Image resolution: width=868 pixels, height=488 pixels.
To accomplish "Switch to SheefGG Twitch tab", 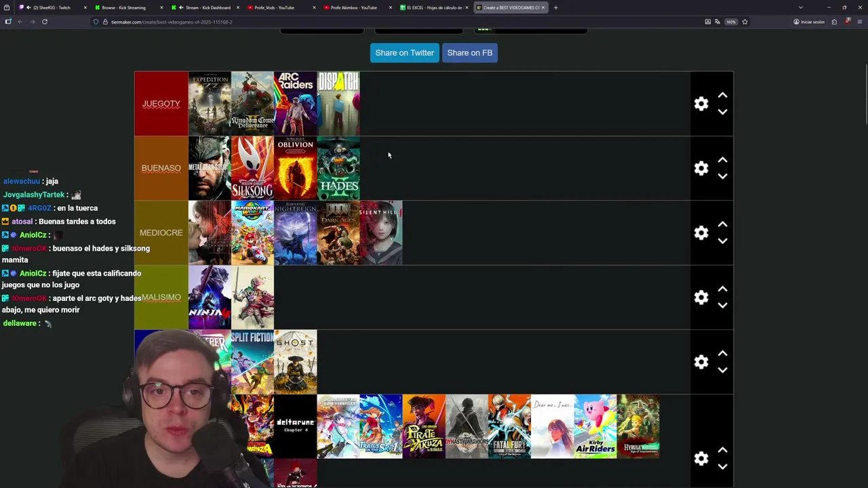I will pos(53,7).
